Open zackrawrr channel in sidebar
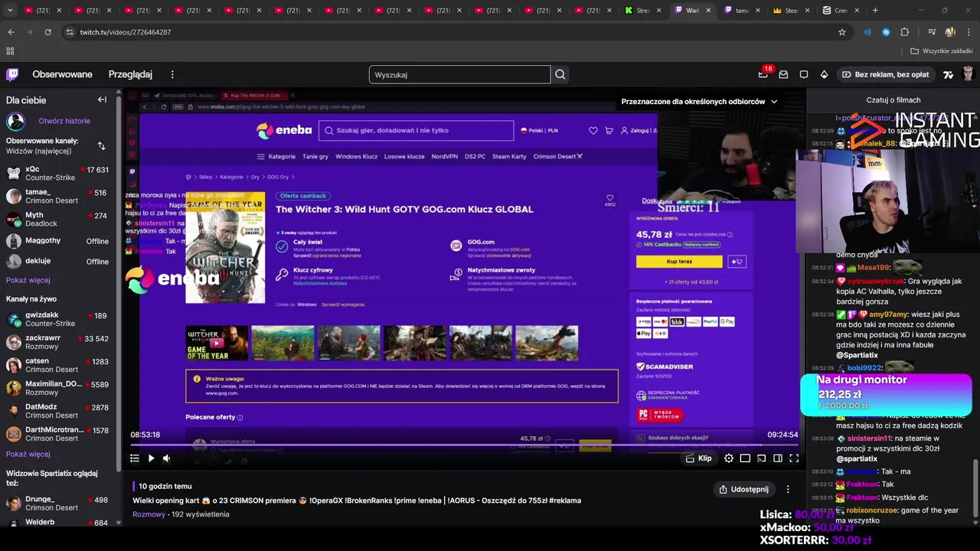Viewport: 980px width, 551px height. (x=57, y=342)
